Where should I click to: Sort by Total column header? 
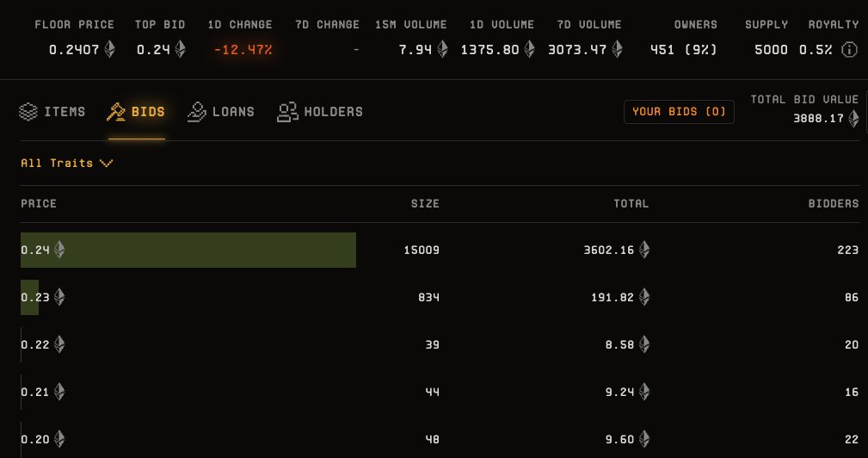631,203
